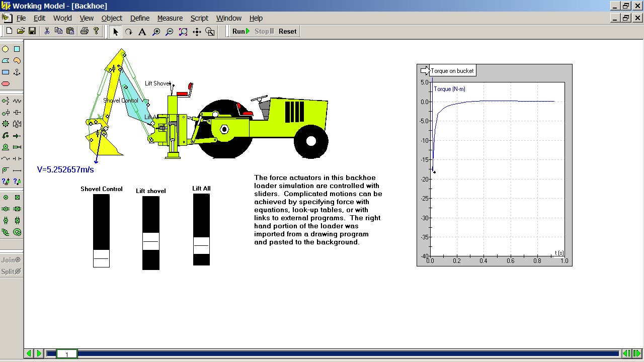Click the Lift All slider handle

(x=201, y=245)
